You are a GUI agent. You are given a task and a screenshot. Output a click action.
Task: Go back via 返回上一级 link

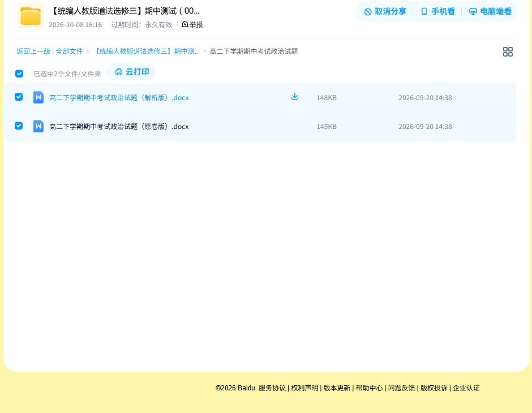33,51
